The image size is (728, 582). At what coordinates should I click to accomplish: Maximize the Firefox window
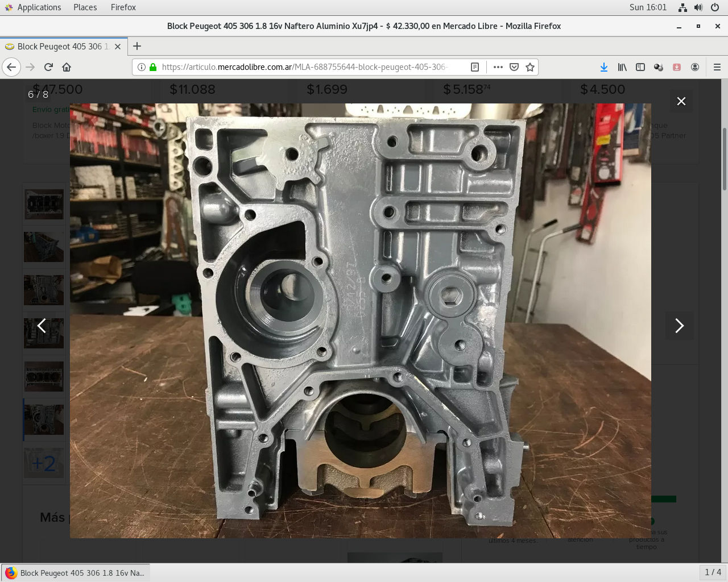click(698, 26)
